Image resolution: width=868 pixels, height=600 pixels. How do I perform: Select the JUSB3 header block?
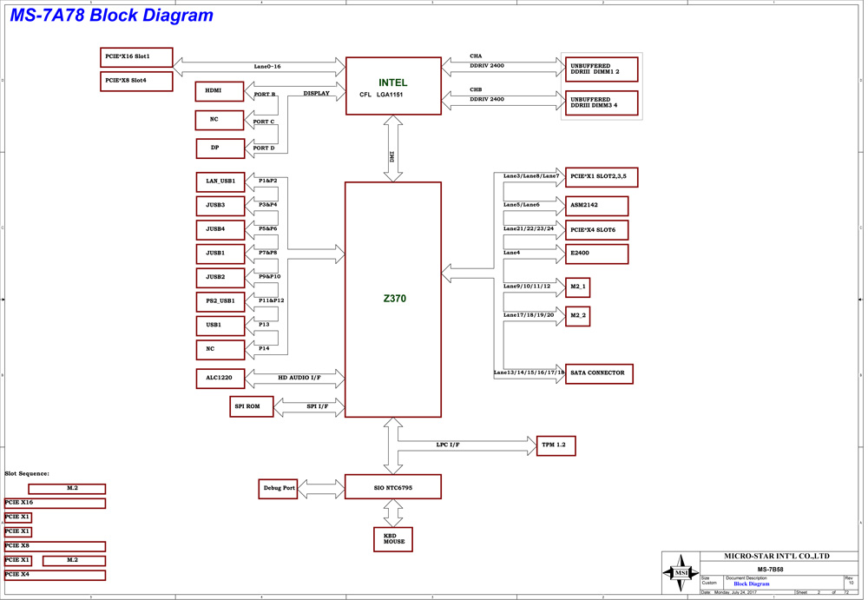click(220, 206)
